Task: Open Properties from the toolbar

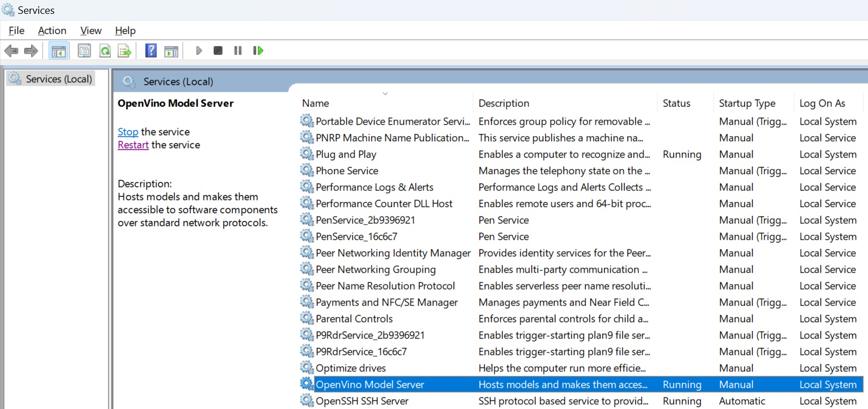Action: coord(85,51)
